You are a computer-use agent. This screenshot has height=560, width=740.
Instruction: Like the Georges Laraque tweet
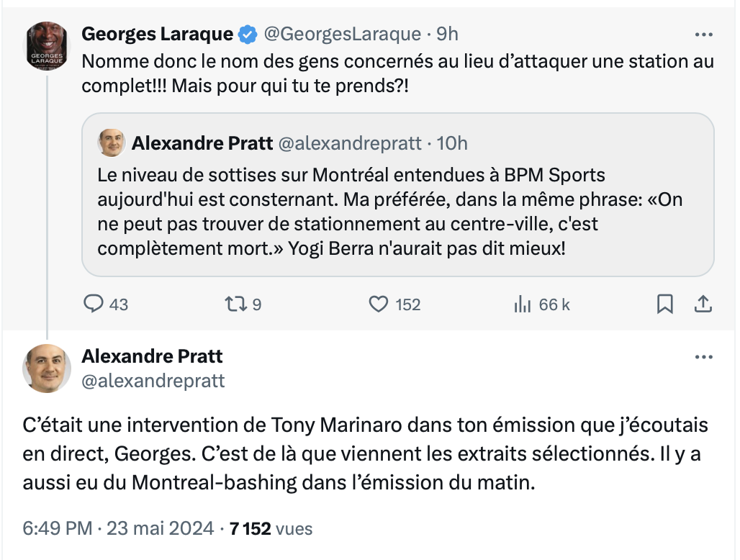click(x=379, y=304)
